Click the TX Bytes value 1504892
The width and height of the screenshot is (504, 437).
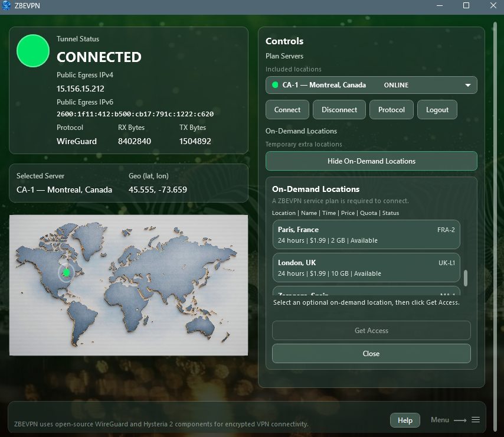coord(195,141)
